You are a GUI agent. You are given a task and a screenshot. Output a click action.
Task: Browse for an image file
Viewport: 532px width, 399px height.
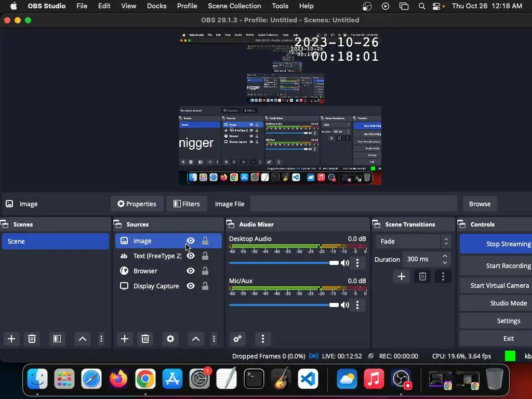[480, 204]
